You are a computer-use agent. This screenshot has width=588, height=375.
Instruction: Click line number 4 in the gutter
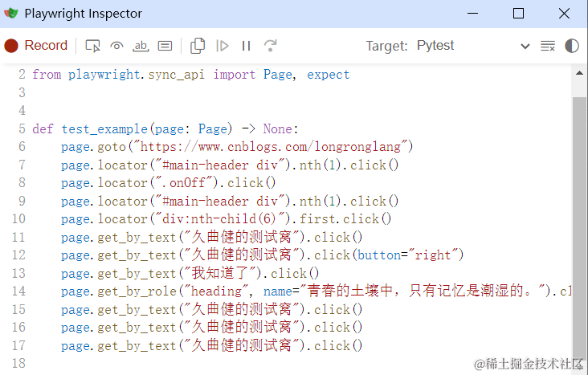[22, 110]
